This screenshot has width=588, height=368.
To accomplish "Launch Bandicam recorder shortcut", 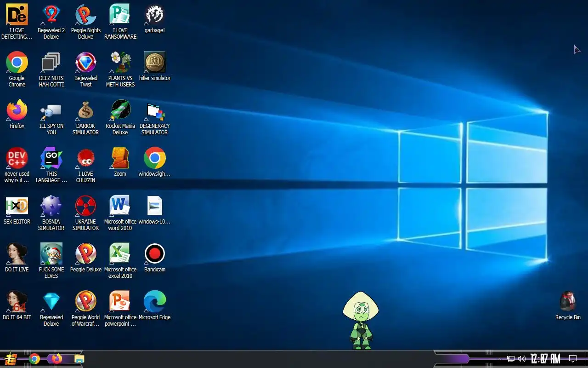I will point(155,257).
